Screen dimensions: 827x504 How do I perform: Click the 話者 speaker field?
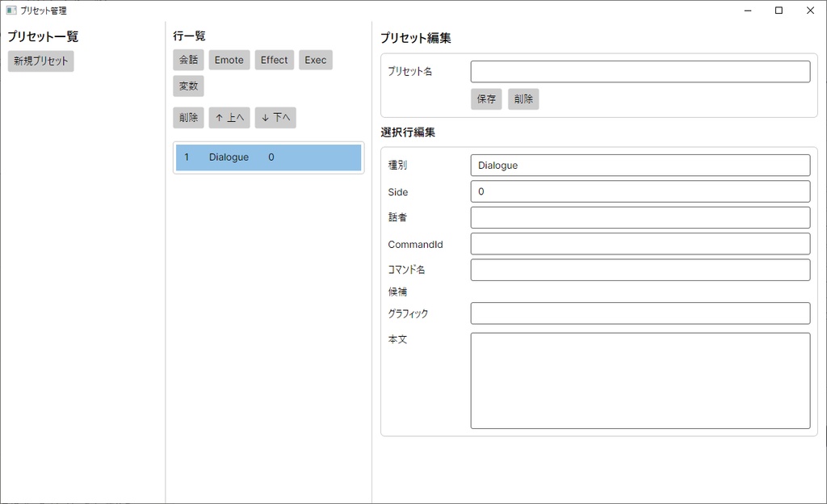click(x=640, y=217)
